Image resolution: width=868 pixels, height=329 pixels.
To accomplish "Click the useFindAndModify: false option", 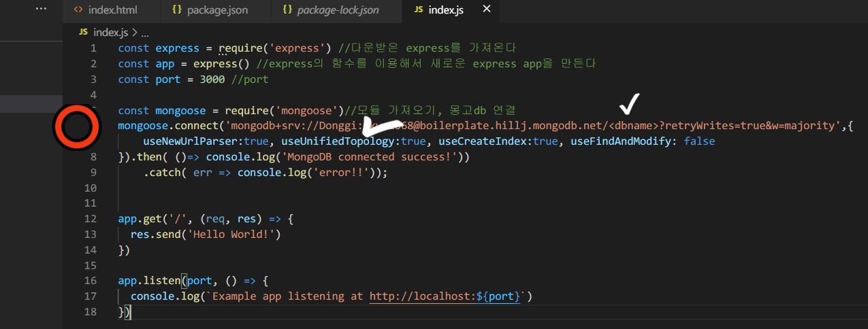I will pos(643,141).
